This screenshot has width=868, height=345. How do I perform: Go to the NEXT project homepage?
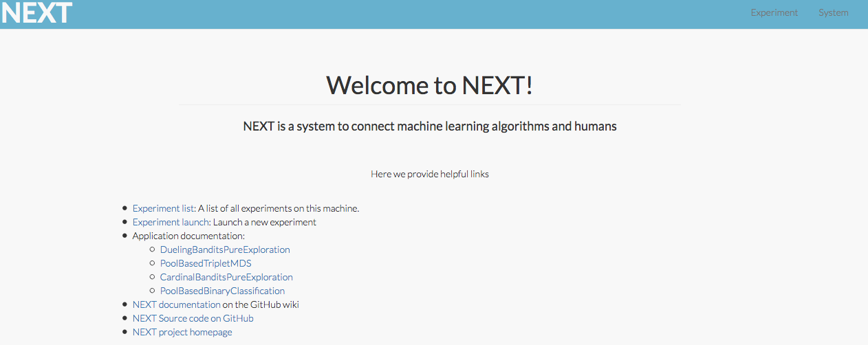(x=182, y=332)
